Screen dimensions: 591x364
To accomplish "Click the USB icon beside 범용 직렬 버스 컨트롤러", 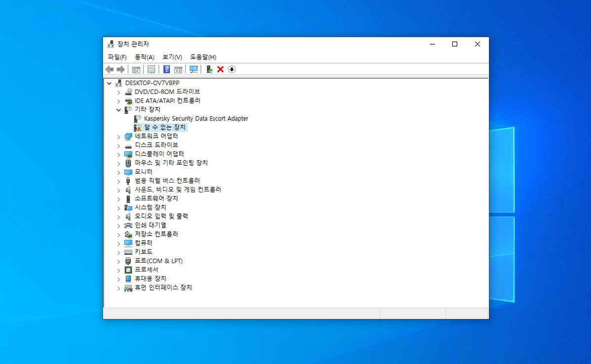I will pyautogui.click(x=129, y=181).
